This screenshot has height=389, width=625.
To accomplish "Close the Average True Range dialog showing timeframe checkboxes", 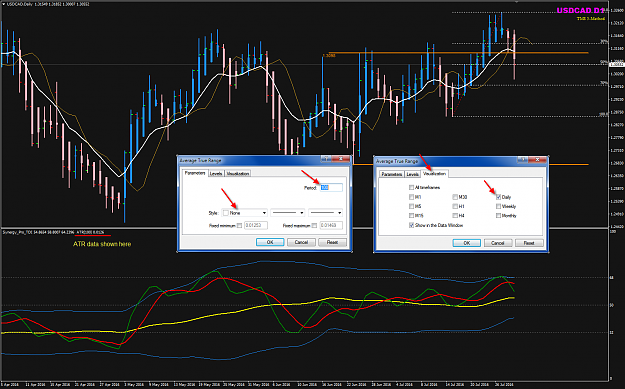I will pos(537,160).
